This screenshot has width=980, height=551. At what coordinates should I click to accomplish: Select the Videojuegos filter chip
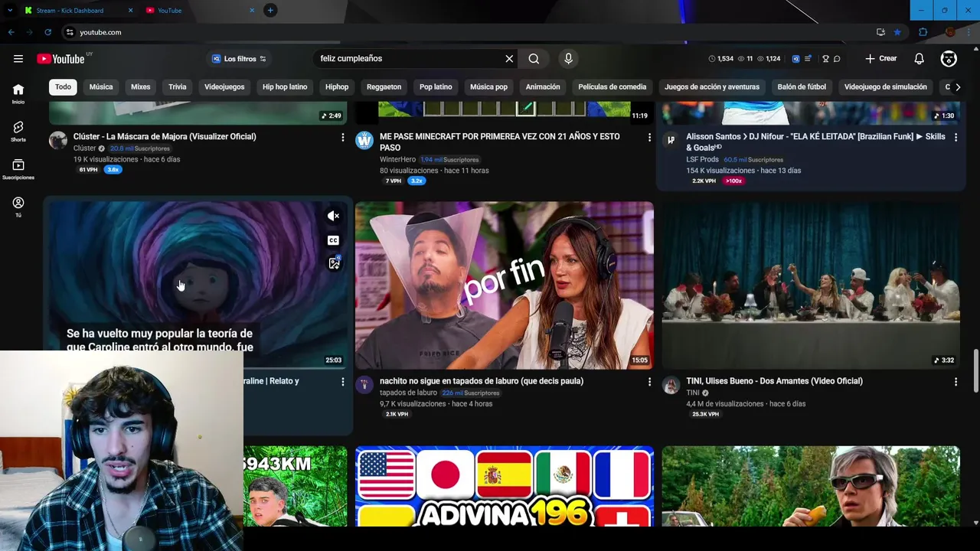224,86
